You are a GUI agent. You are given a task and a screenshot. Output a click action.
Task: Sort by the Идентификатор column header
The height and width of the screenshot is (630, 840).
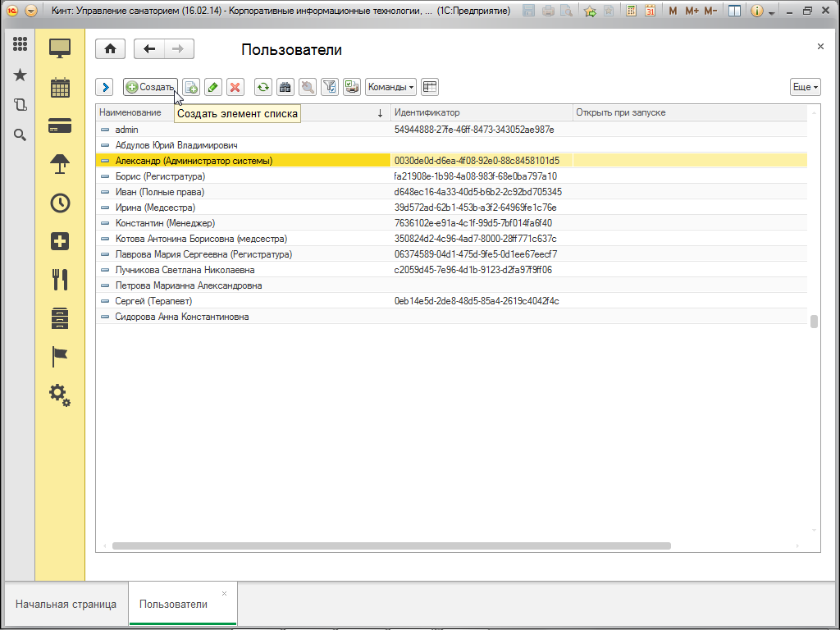pyautogui.click(x=481, y=112)
